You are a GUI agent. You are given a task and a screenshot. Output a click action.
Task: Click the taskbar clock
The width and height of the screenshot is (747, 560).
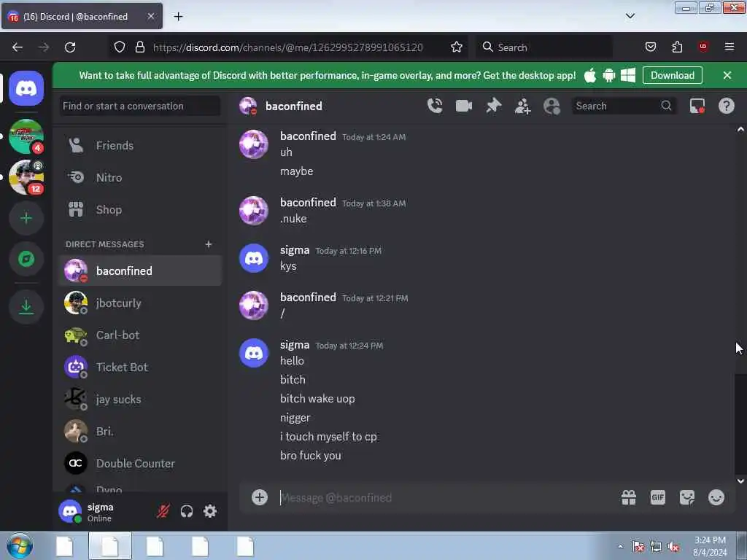pos(710,546)
